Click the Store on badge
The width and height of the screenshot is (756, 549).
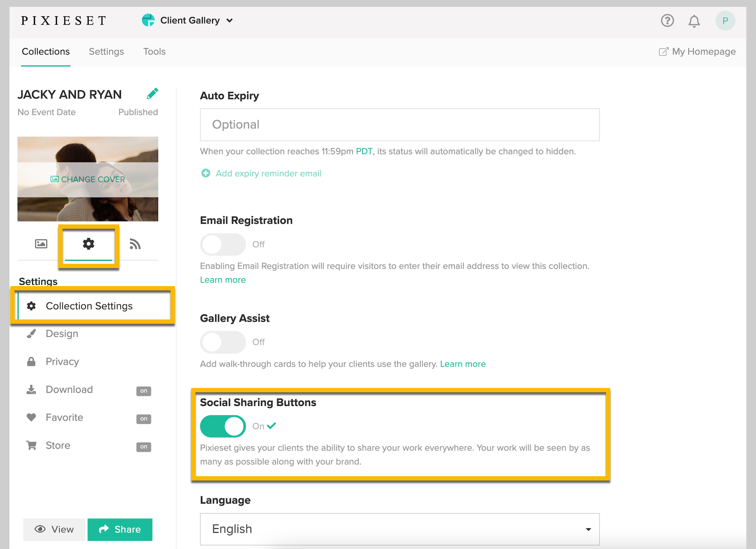click(144, 447)
